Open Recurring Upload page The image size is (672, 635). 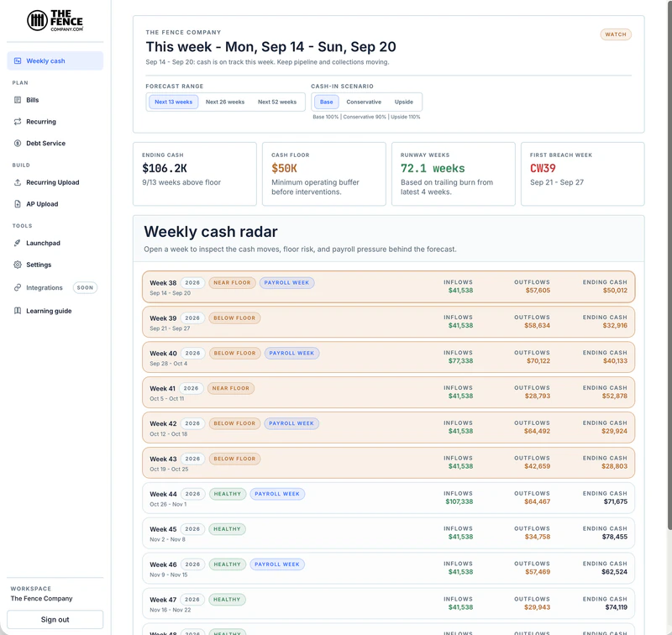click(55, 182)
